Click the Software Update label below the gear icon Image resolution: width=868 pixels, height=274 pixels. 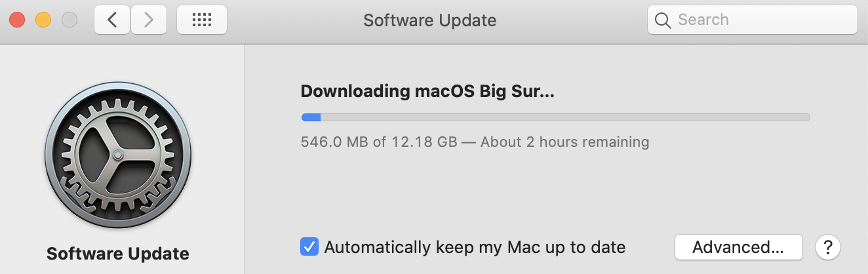(x=118, y=254)
